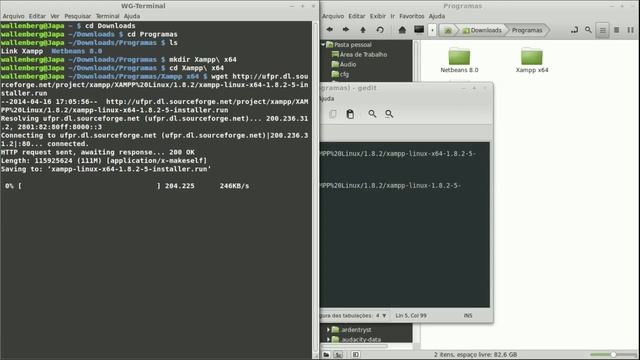Open the small path dropdown button
Image resolution: width=640 pixels, height=360 pixels.
432,30
